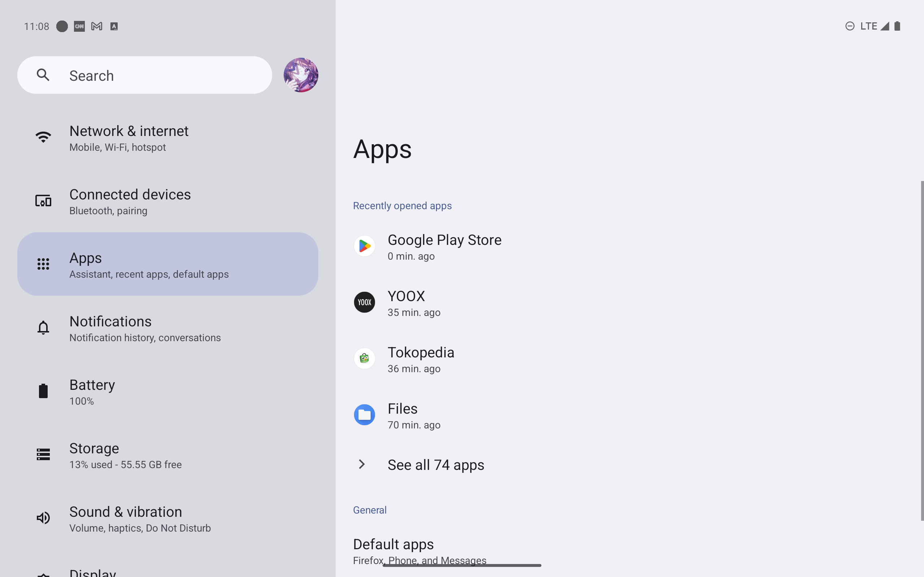Click the Google Play Store app icon
The width and height of the screenshot is (924, 577).
[364, 246]
